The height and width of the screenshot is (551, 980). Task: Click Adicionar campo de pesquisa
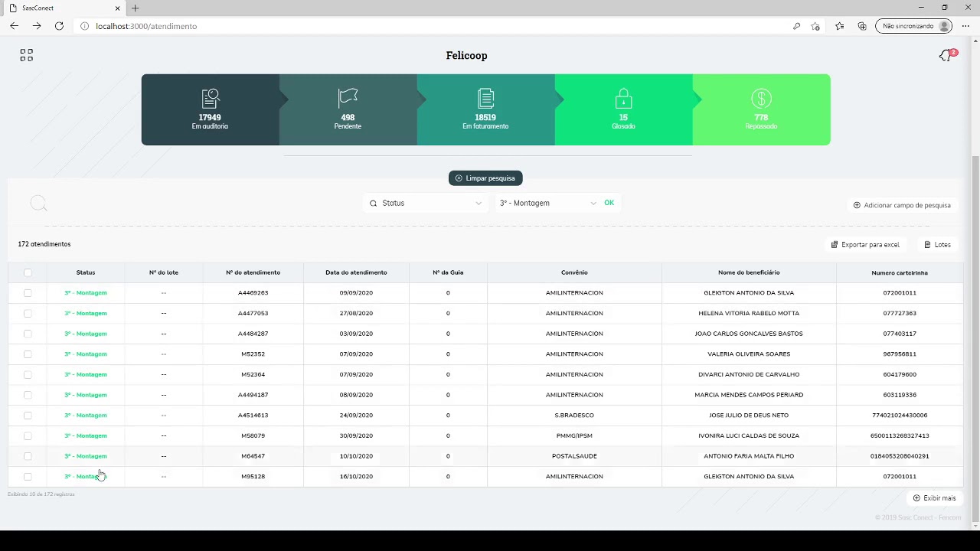pos(902,205)
